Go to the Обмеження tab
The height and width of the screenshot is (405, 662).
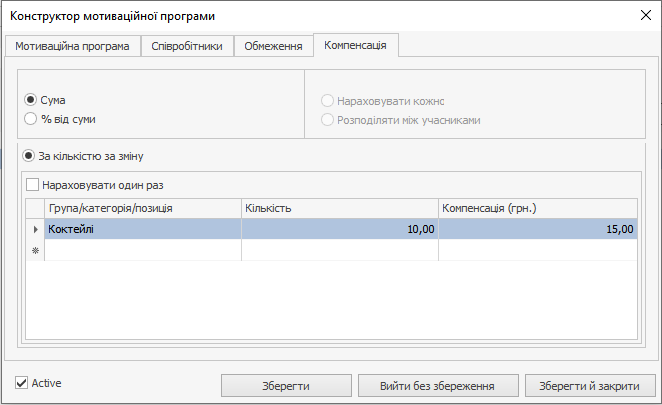point(273,47)
